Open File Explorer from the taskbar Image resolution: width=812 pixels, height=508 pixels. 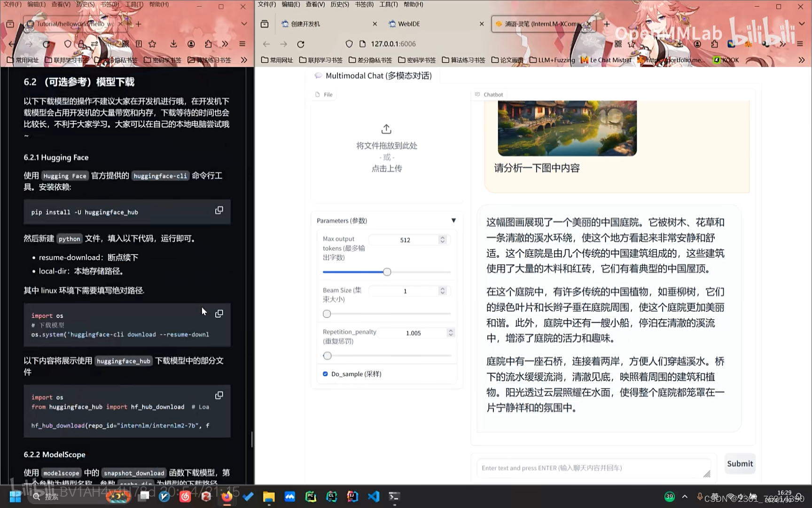click(x=269, y=496)
